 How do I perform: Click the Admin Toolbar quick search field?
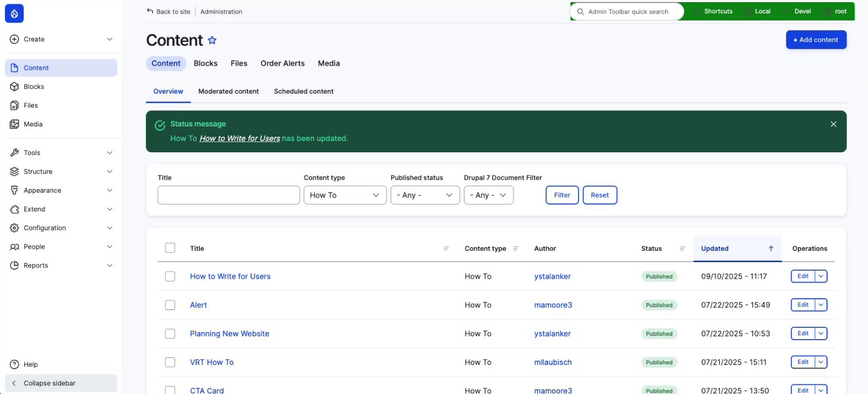click(x=628, y=11)
